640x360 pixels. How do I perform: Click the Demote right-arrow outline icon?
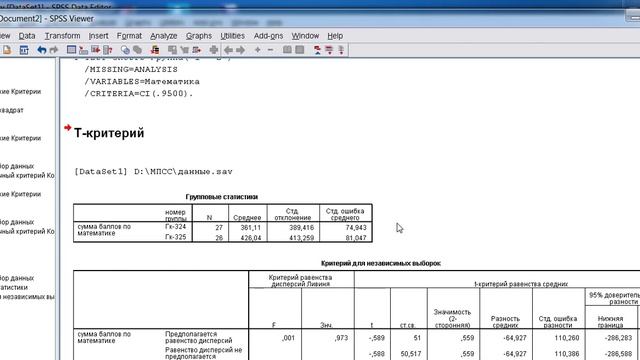(240, 50)
